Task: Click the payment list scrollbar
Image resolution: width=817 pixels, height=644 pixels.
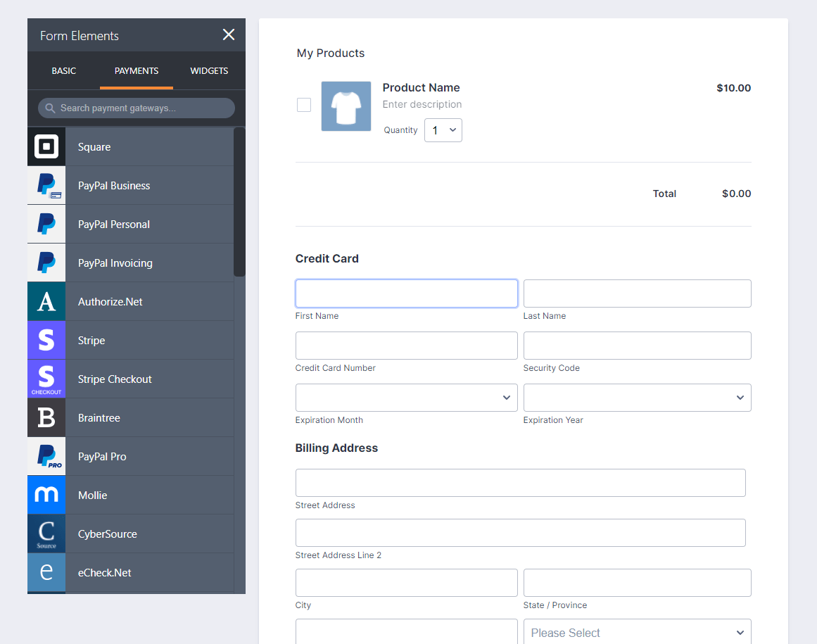Action: click(x=239, y=202)
